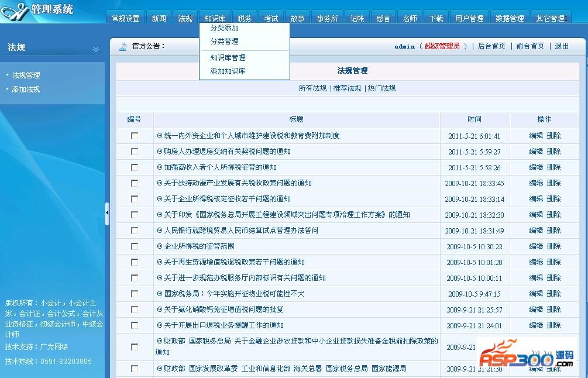Viewport: 588px width, 378px height.
Task: Go to 后台首页 link
Action: 491,46
